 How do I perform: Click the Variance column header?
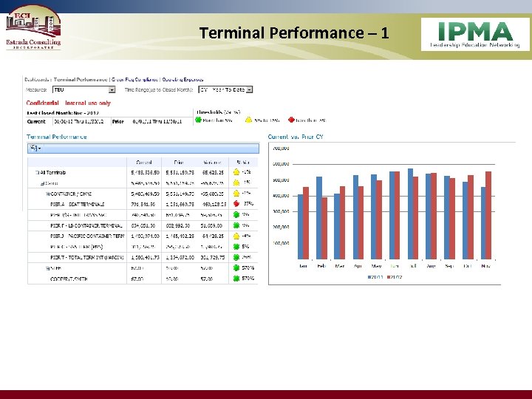pyautogui.click(x=212, y=163)
